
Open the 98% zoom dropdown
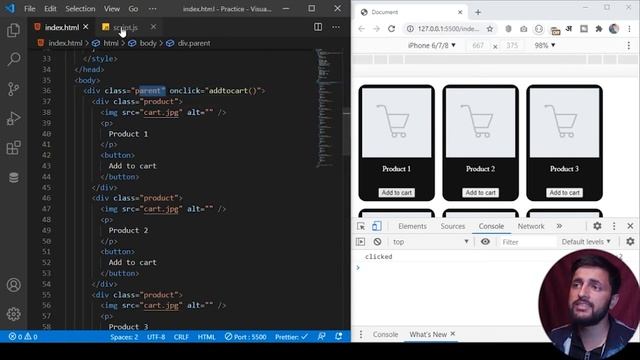tap(545, 45)
